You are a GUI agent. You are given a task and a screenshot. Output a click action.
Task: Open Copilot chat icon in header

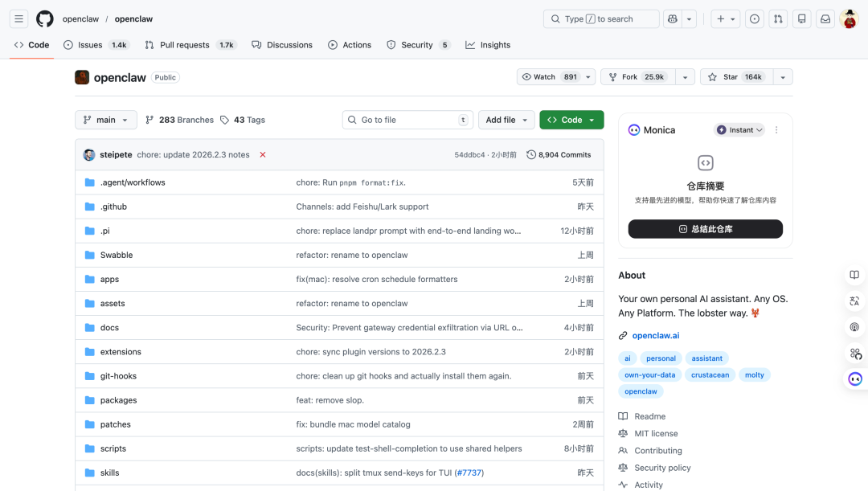click(x=673, y=18)
